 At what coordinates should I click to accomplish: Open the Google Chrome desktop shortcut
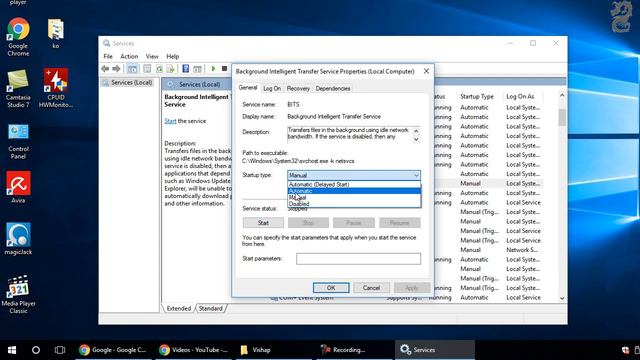click(18, 36)
